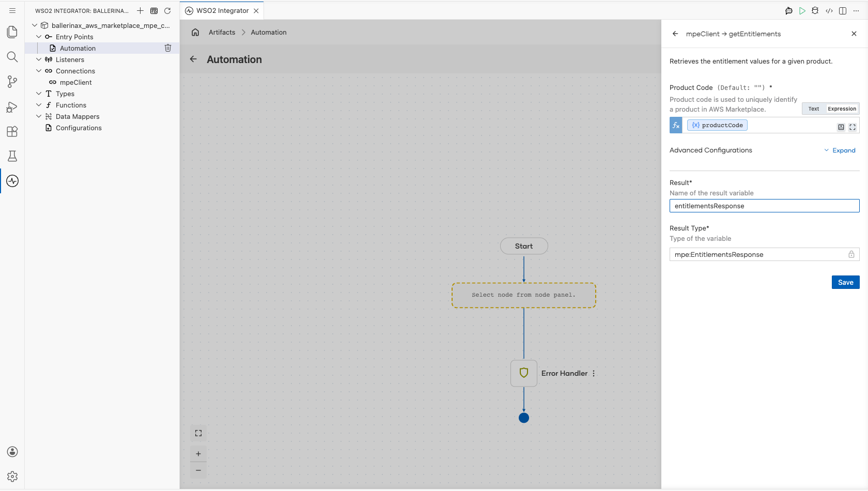Open the Search view icon

[12, 57]
